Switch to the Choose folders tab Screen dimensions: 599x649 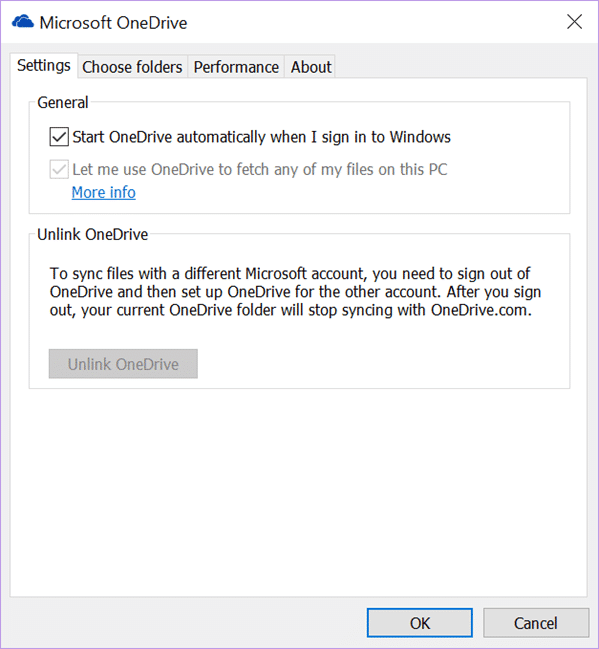point(132,67)
